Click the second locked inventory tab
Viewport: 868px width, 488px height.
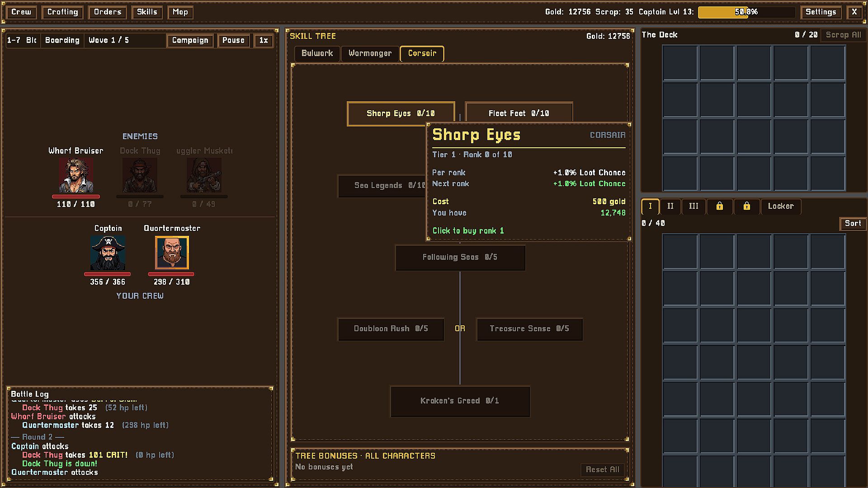click(x=746, y=206)
